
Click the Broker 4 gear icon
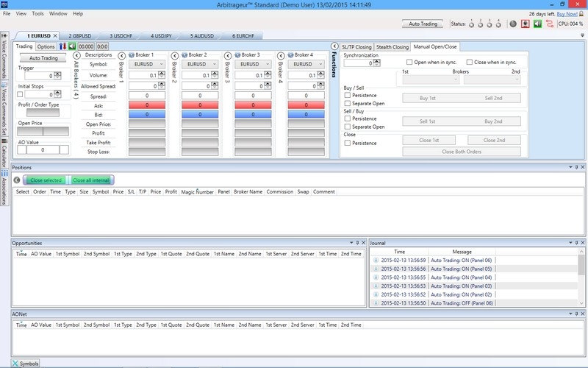click(290, 55)
